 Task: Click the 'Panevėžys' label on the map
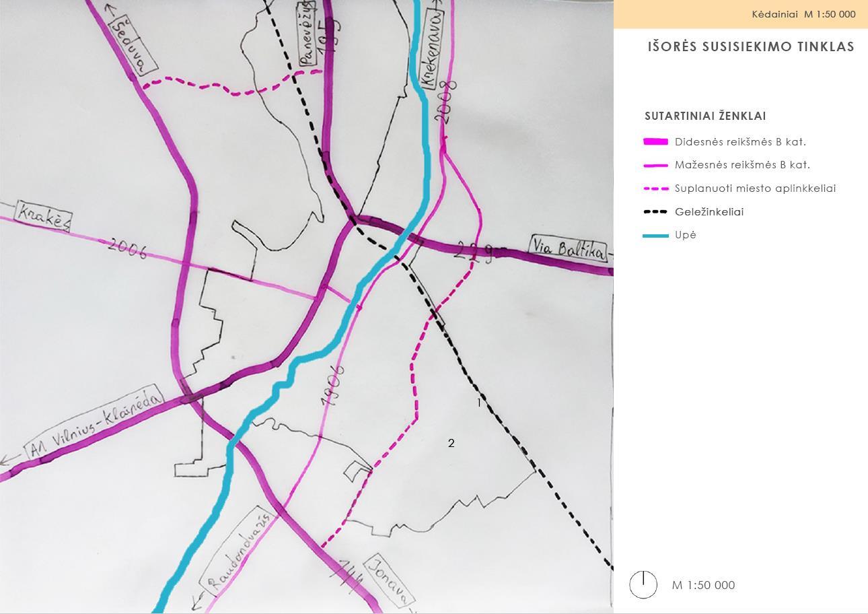(x=308, y=34)
